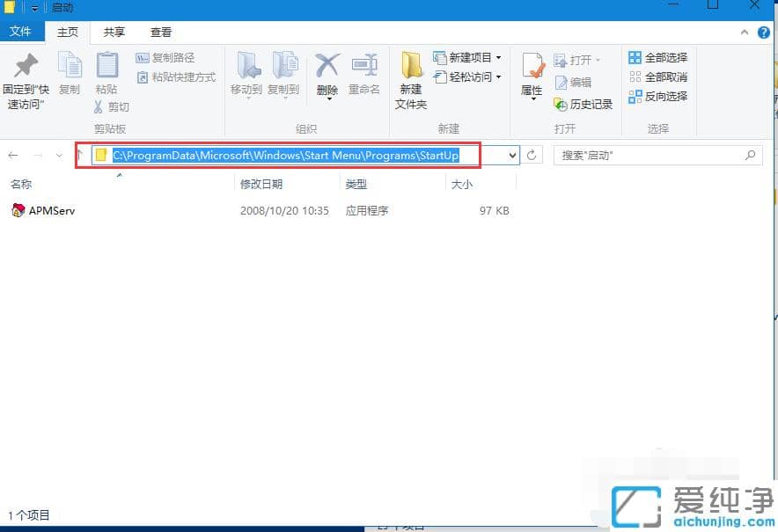Open the View ribbon tab

[160, 33]
